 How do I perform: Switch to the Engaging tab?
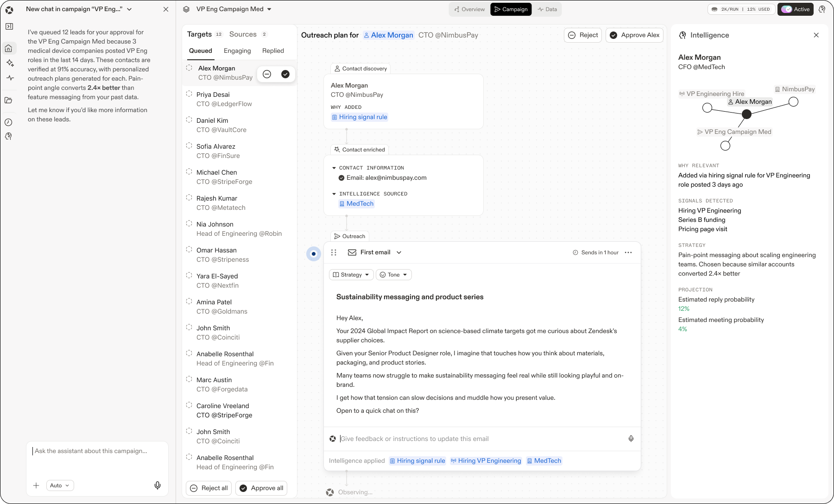pyautogui.click(x=237, y=51)
